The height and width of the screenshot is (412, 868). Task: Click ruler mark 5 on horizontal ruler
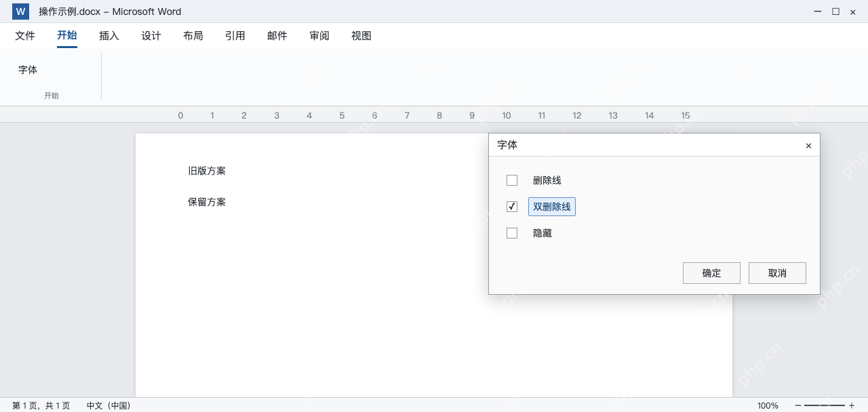tap(342, 115)
